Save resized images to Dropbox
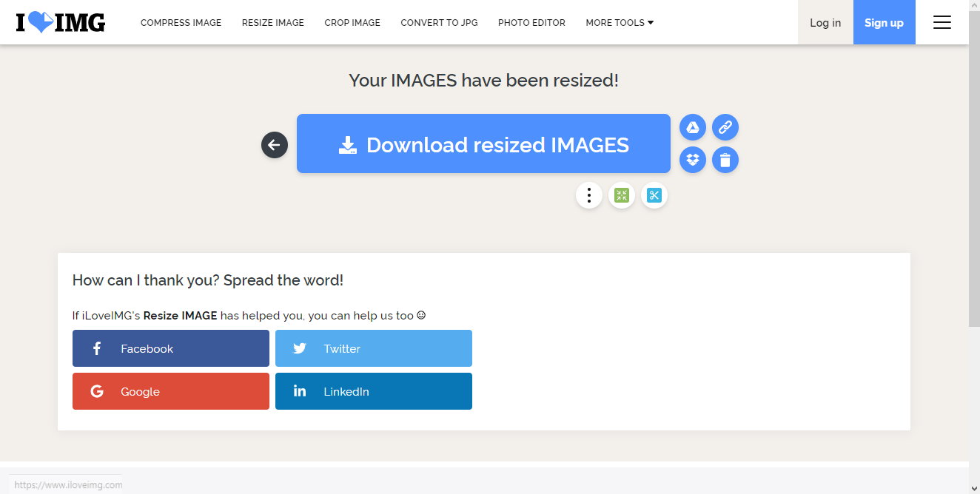 (x=692, y=160)
